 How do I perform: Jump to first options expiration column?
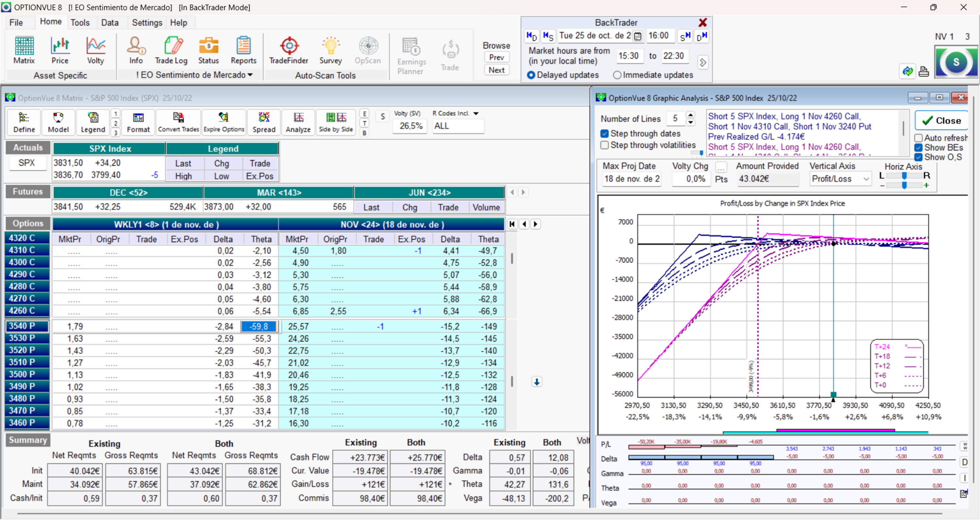pyautogui.click(x=512, y=224)
